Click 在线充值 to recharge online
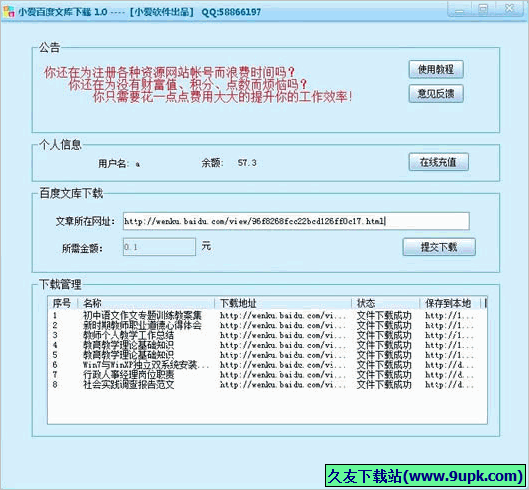The height and width of the screenshot is (490, 529). click(x=438, y=162)
